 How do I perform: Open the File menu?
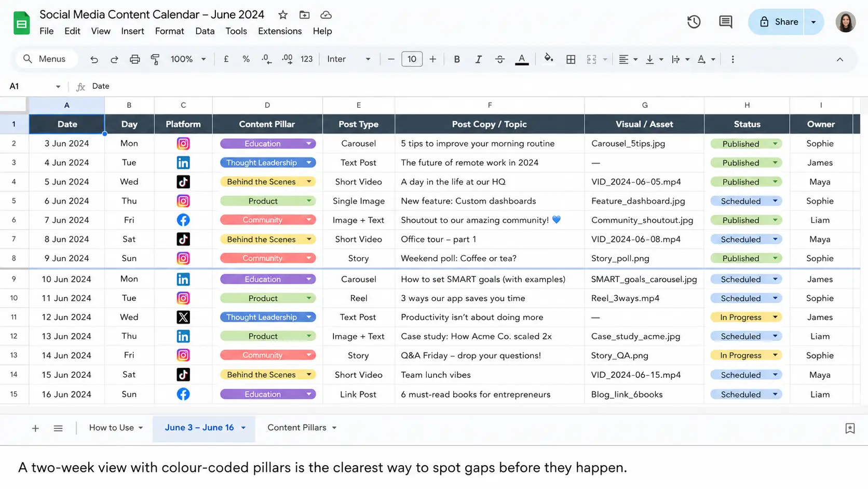(46, 31)
